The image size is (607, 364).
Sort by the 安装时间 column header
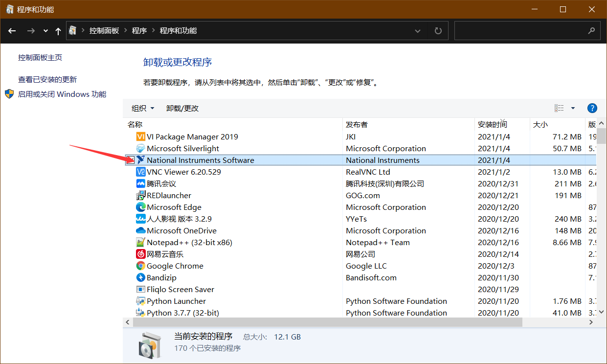502,125
